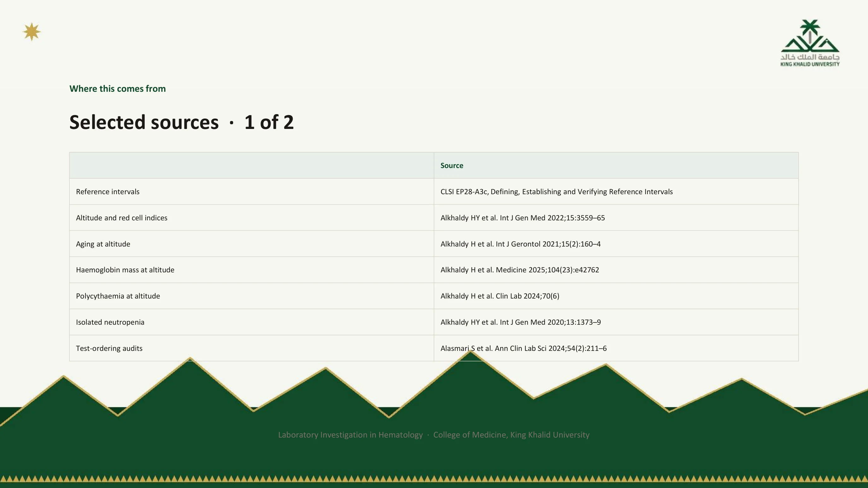Click the gold star icon
Screen dimensions: 868x488
point(32,32)
